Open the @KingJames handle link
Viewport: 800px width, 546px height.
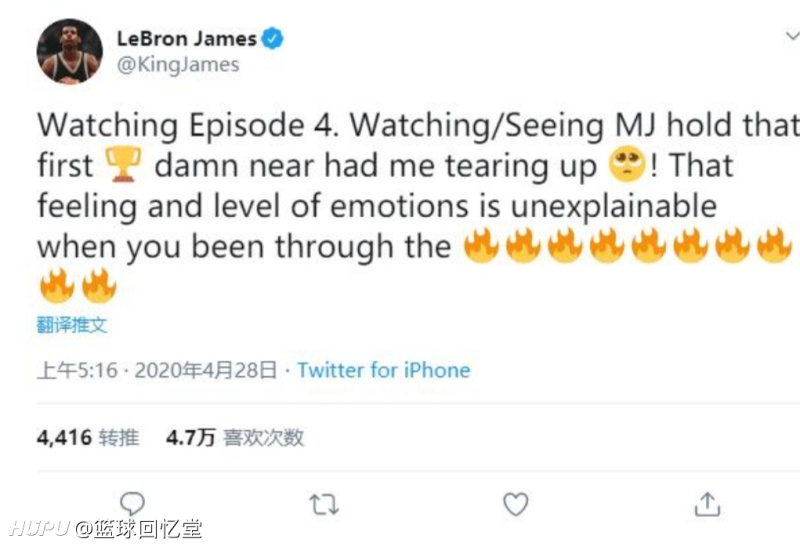click(178, 65)
